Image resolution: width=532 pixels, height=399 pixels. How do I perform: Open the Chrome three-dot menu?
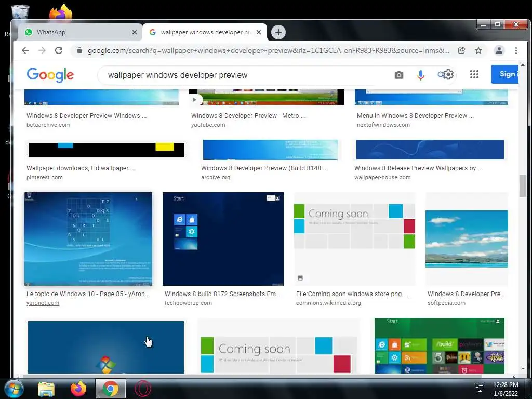[x=516, y=50]
